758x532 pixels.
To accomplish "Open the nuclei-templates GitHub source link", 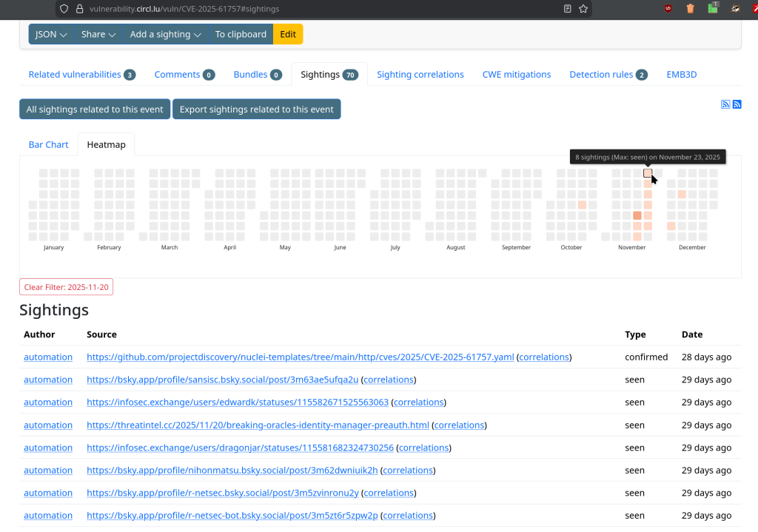I will [x=300, y=357].
